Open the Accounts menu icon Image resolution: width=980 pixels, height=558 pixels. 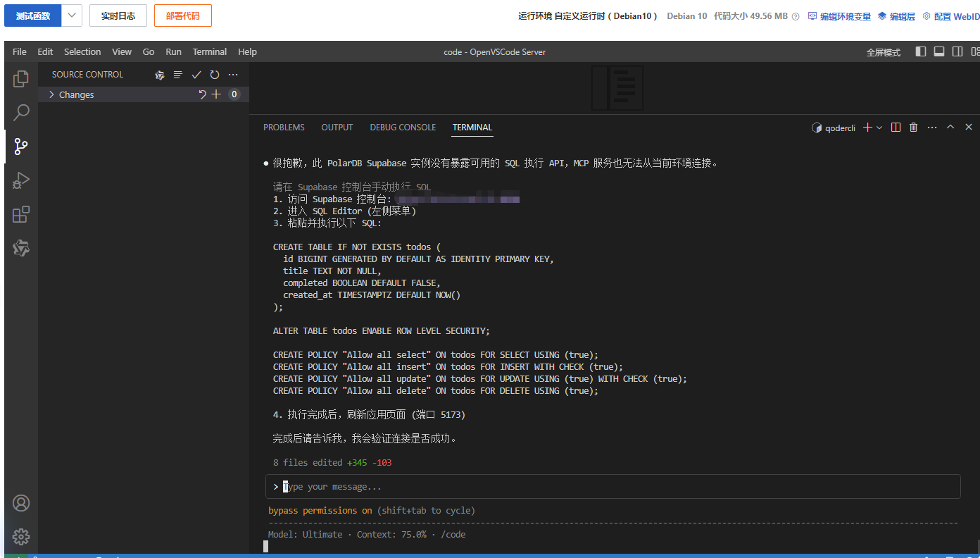coord(21,503)
